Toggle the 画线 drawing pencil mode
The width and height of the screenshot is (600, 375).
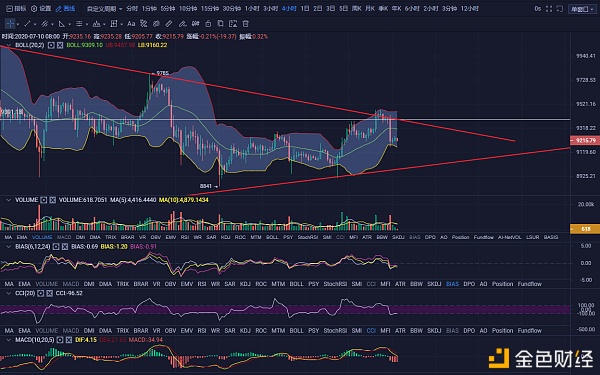tap(65, 8)
